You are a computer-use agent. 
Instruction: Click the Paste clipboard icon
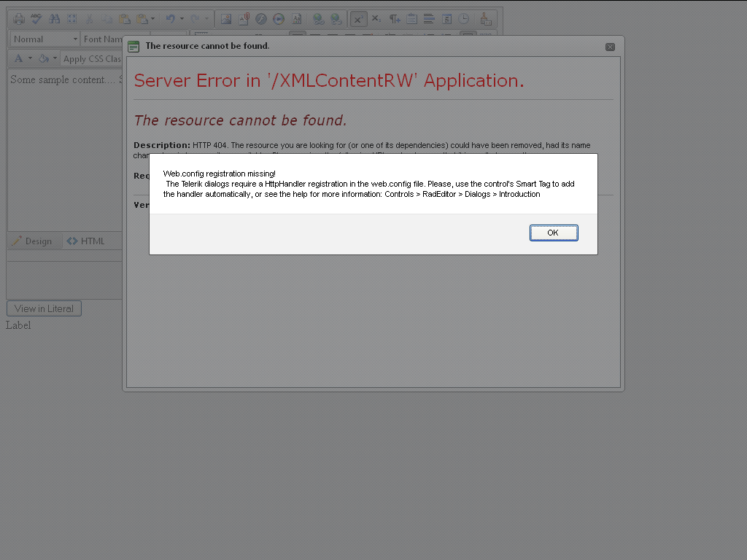(124, 19)
